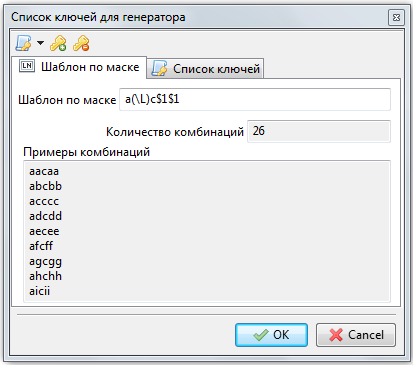Open the dropdown arrow beside the list icon

pyautogui.click(x=40, y=43)
